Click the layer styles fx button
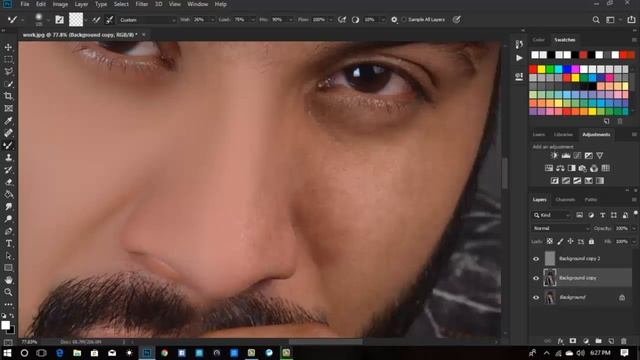This screenshot has width=640, height=360. pyautogui.click(x=560, y=341)
